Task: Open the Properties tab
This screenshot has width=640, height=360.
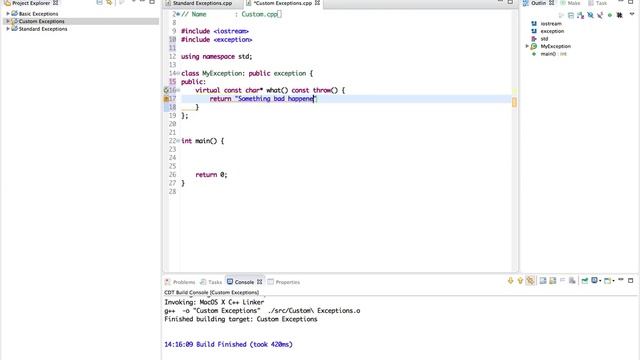Action: pos(284,282)
